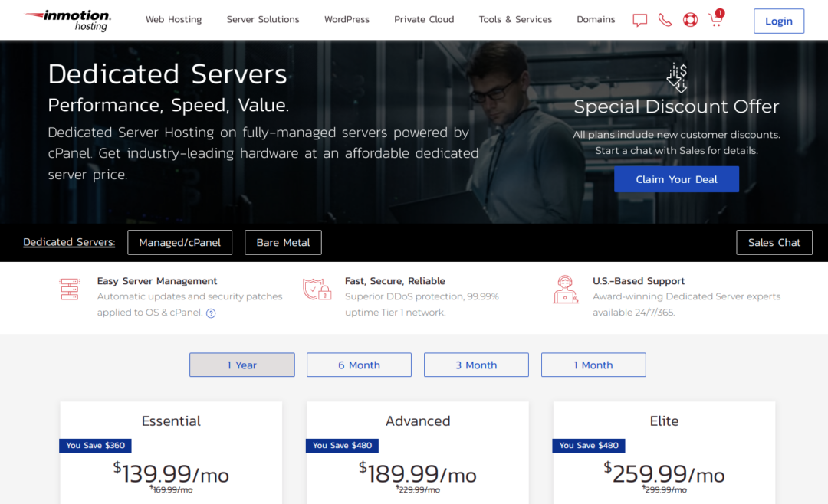828x504 pixels.
Task: Open the Server Solutions menu
Action: (x=263, y=19)
